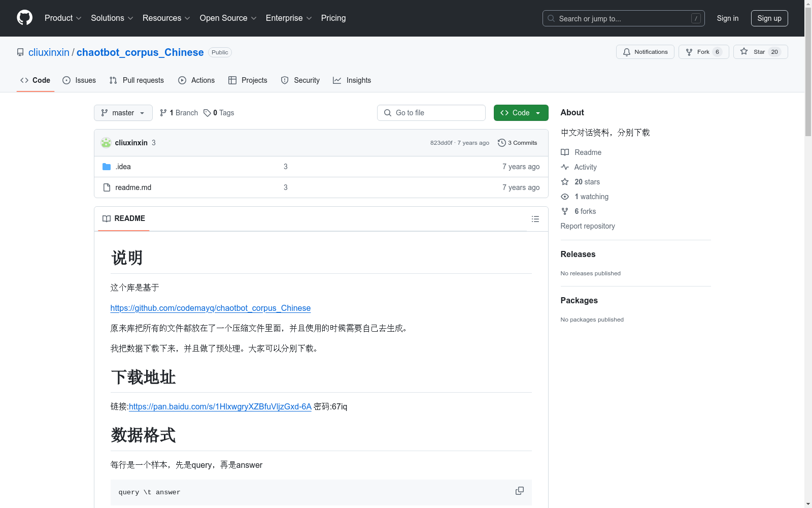
Task: Open commit author cliuxinxin link
Action: pos(131,143)
